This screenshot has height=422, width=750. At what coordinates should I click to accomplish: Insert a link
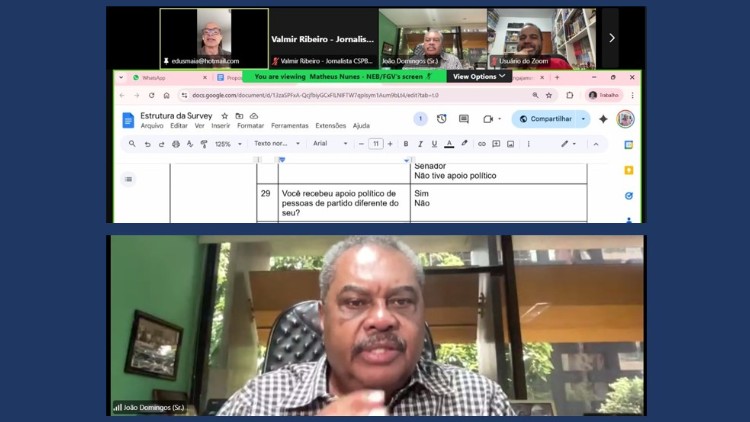pos(482,144)
